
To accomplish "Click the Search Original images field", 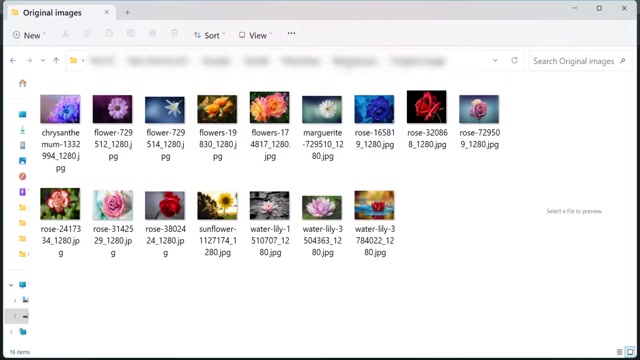I will tap(580, 61).
